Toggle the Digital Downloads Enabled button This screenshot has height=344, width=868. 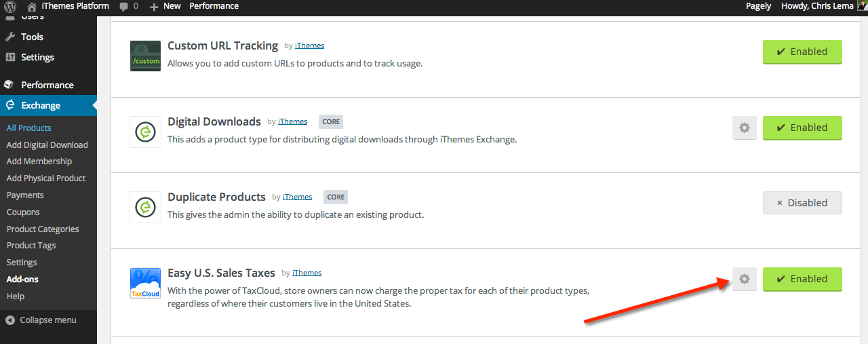(x=802, y=128)
